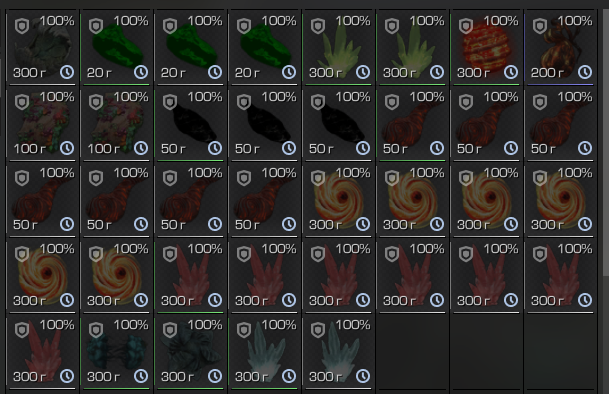Click the clock icon on the dark teal flower artifact

(215, 376)
